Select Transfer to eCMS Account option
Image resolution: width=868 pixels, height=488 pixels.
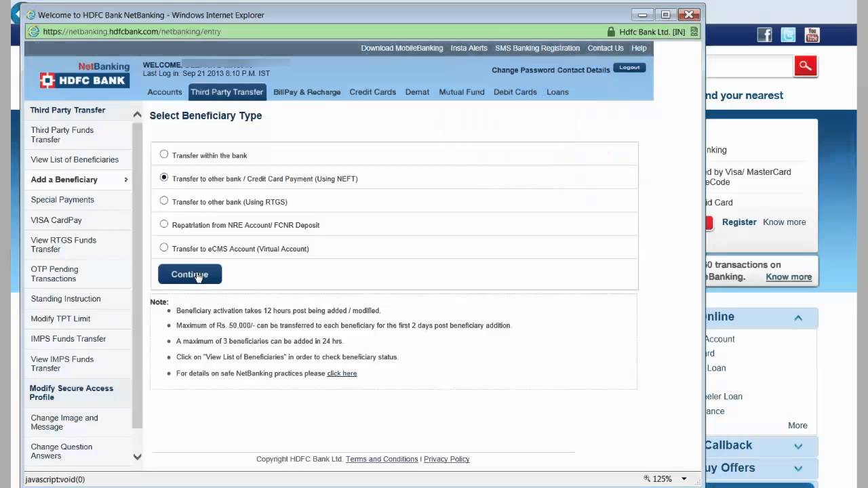tap(164, 247)
